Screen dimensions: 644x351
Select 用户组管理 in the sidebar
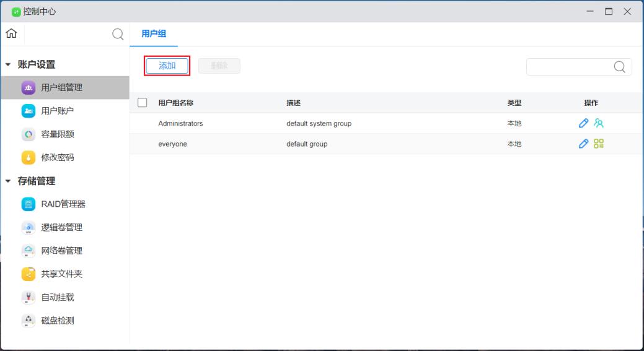[61, 87]
